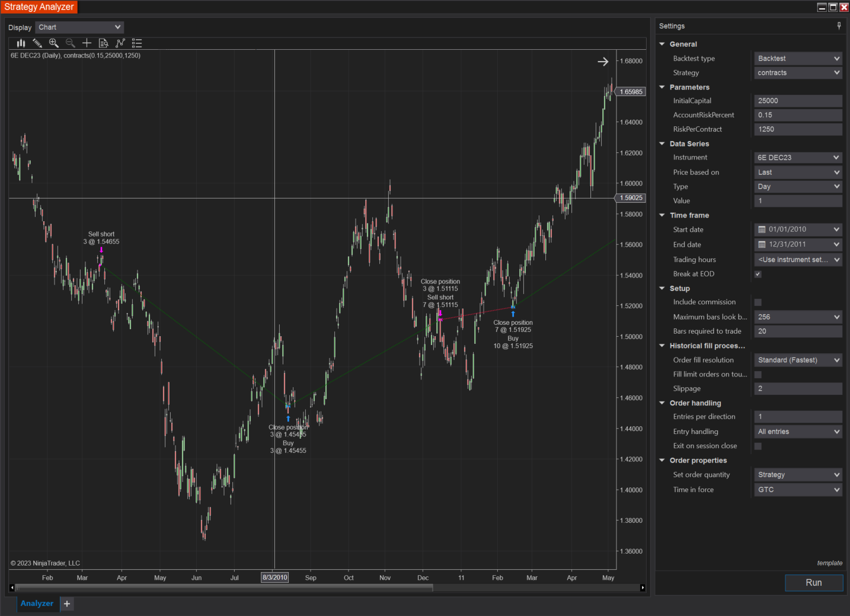Viewport: 850px width, 616px height.
Task: Open the End date calendar icon
Action: point(762,244)
